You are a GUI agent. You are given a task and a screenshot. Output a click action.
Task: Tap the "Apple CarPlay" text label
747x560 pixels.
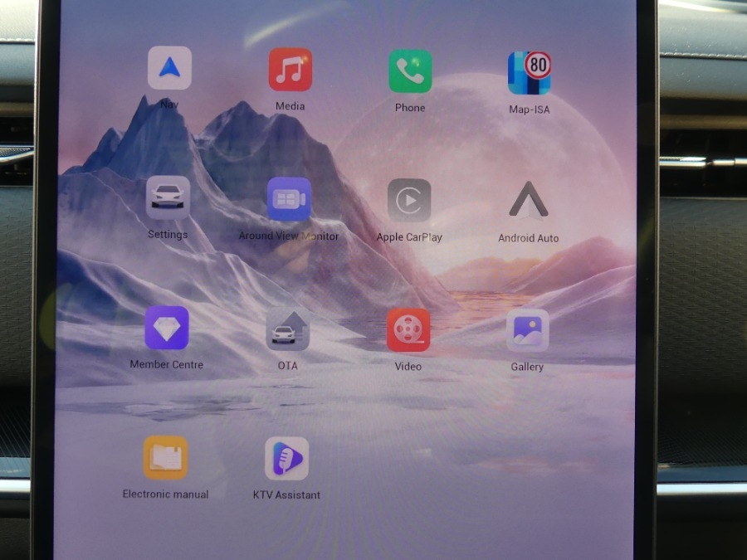[x=409, y=237]
